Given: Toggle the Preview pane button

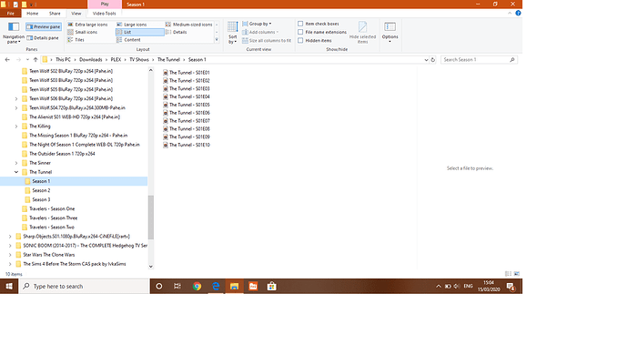Looking at the screenshot, I should click(44, 26).
